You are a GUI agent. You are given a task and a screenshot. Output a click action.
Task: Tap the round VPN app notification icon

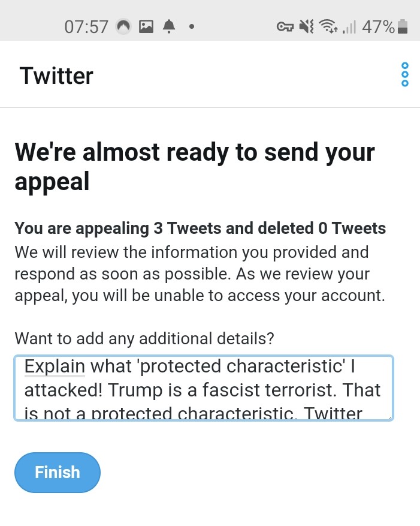(x=123, y=27)
